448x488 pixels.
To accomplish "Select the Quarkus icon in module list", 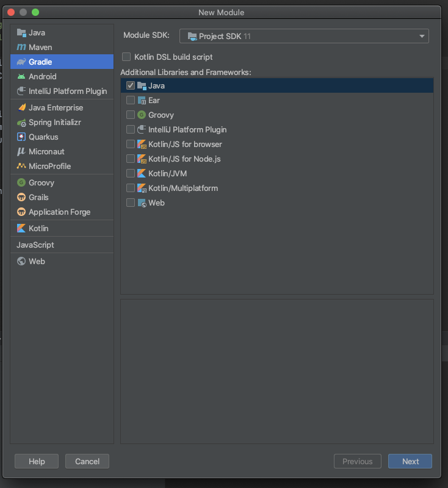I will (21, 137).
